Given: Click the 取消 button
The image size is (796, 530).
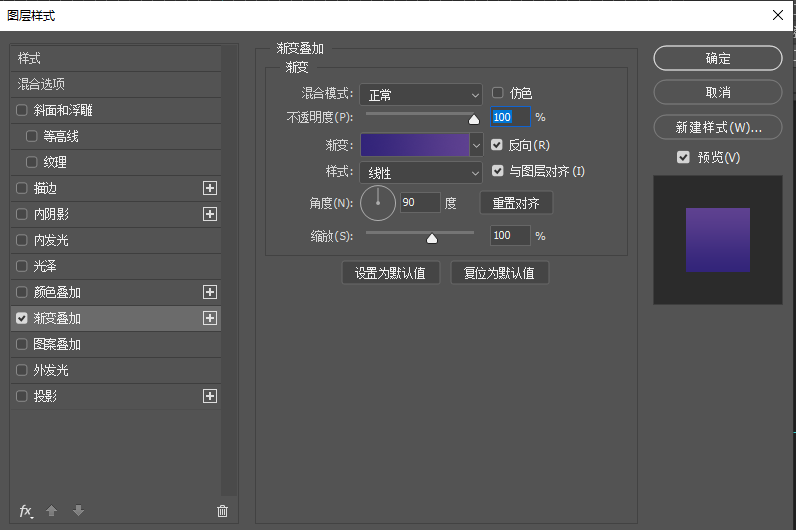Looking at the screenshot, I should coord(718,92).
